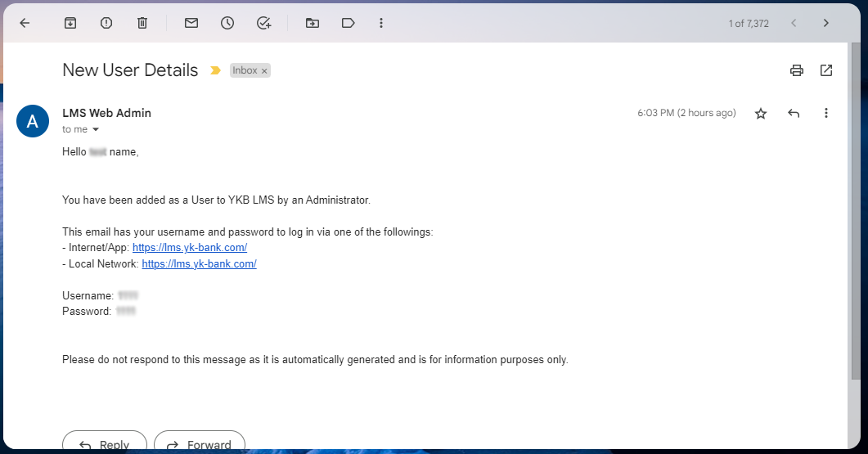Archive this email

70,23
